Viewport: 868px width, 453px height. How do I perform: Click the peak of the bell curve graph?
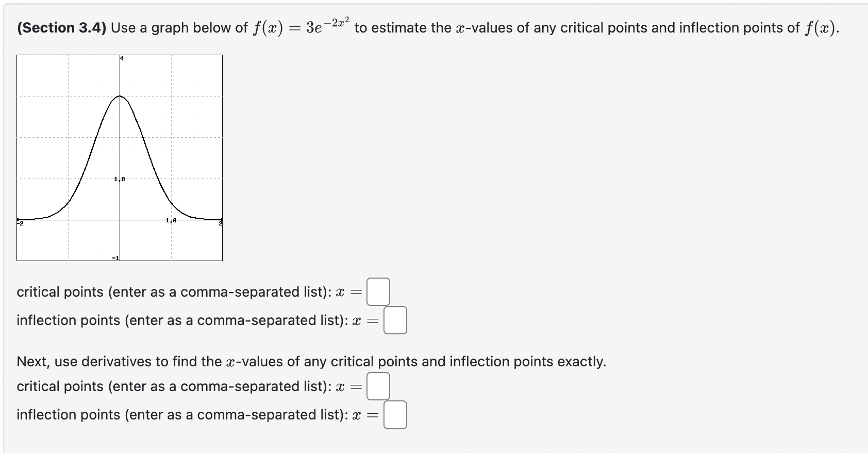coord(120,96)
